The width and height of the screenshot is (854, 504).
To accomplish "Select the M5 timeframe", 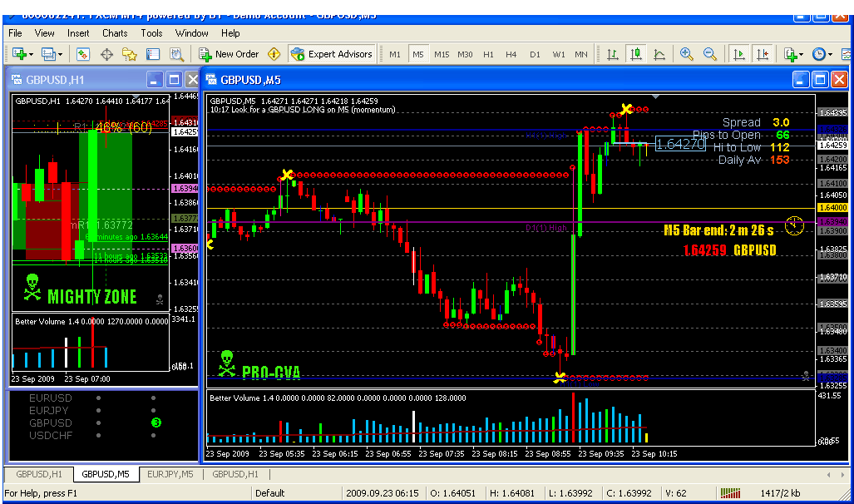I will click(417, 54).
